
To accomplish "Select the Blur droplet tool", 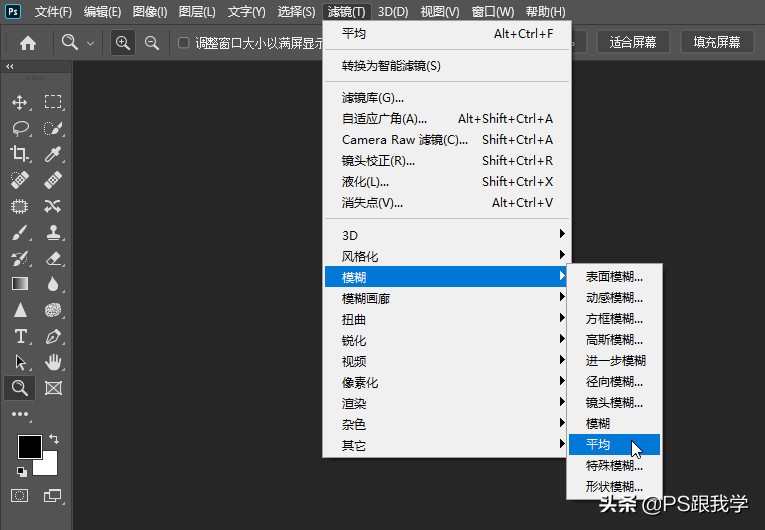I will (x=53, y=284).
